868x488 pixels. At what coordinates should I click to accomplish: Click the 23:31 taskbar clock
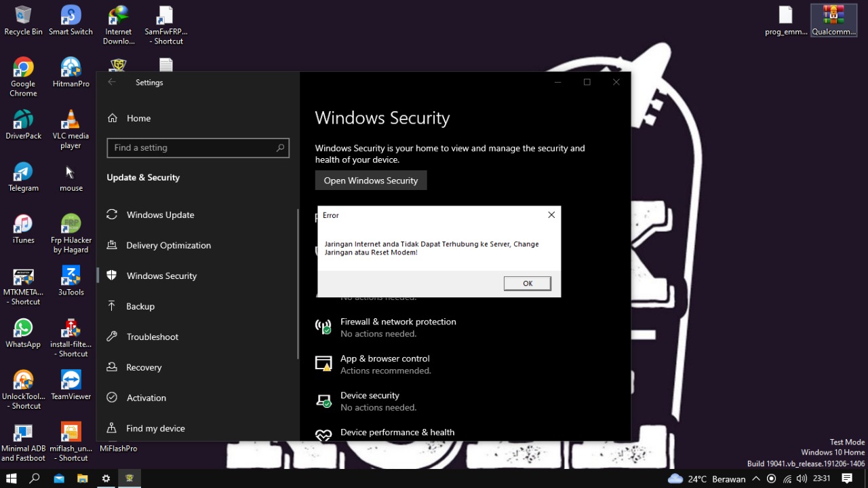tap(821, 478)
